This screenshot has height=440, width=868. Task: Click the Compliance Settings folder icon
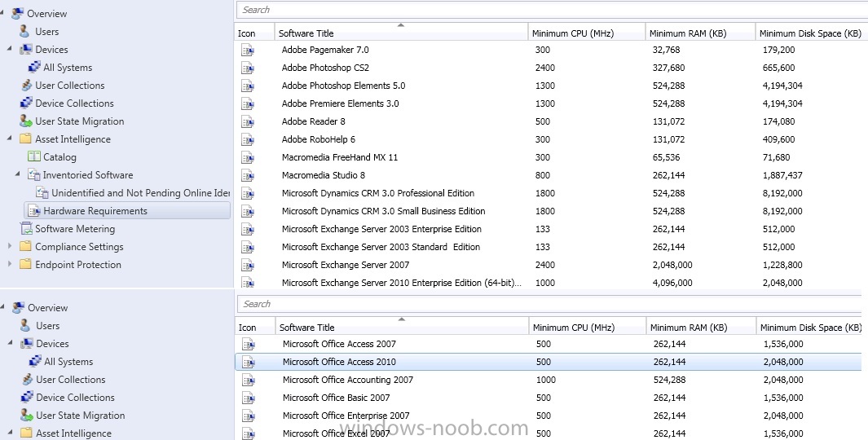tap(25, 246)
